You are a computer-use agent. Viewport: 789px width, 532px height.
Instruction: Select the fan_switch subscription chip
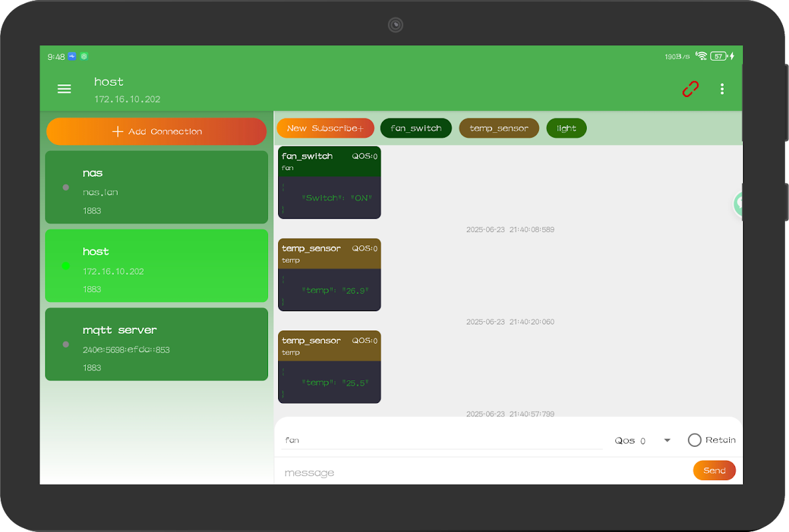click(416, 128)
